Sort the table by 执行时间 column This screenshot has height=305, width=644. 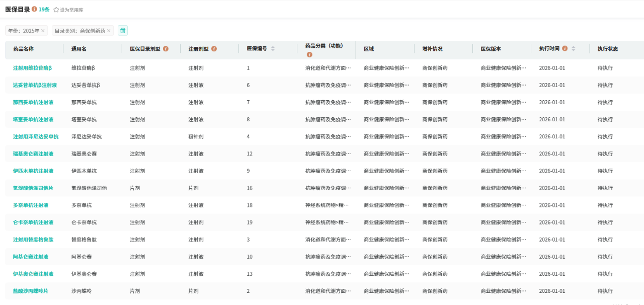click(x=573, y=49)
